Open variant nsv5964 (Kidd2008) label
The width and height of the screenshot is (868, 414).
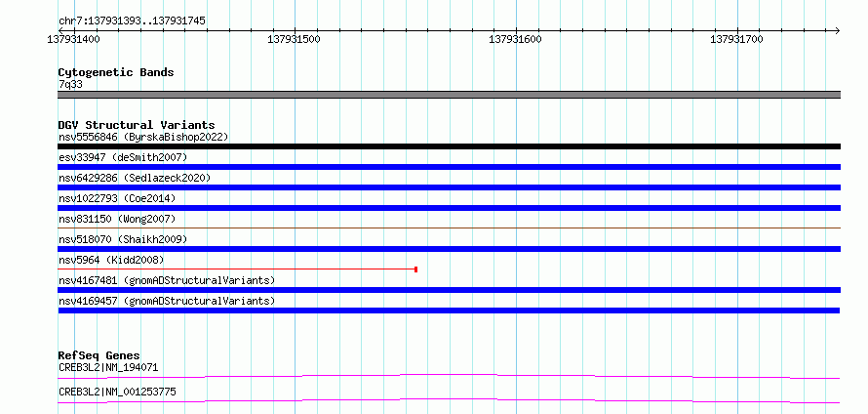[111, 260]
